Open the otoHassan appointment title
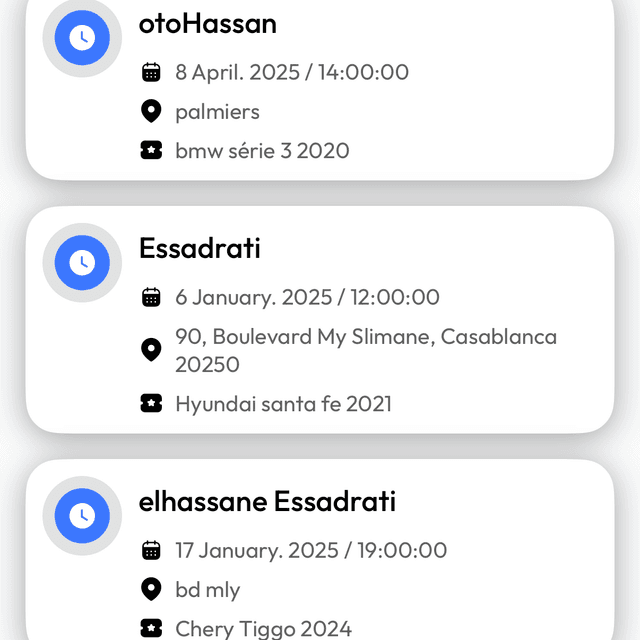The width and height of the screenshot is (640, 640). (x=208, y=24)
